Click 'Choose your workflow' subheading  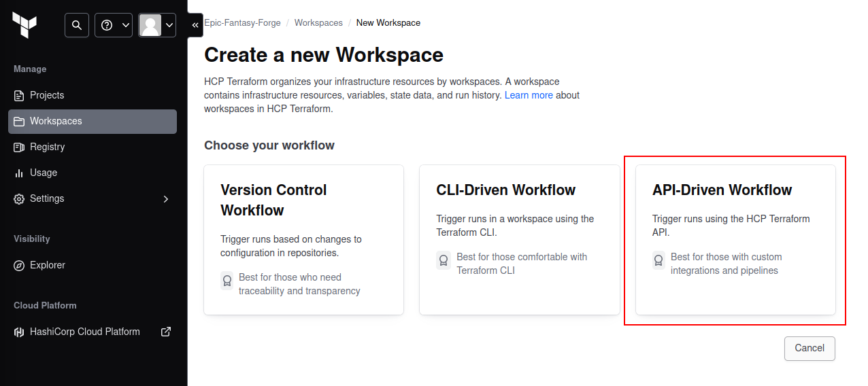tap(269, 145)
